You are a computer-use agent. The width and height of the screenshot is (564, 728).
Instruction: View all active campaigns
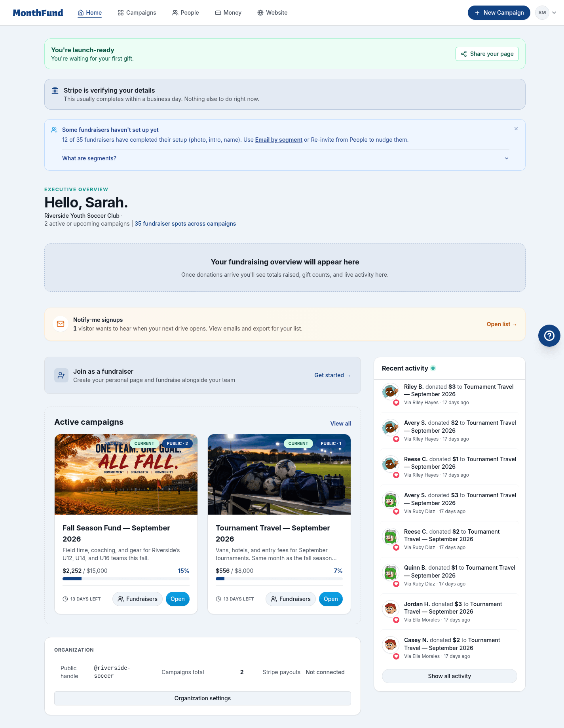point(341,424)
